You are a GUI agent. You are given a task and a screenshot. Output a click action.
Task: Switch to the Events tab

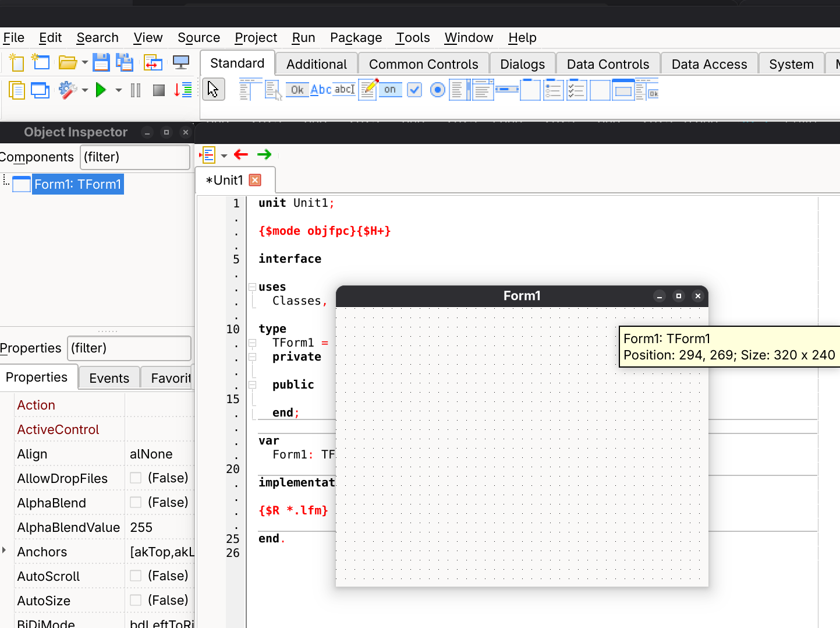(109, 378)
